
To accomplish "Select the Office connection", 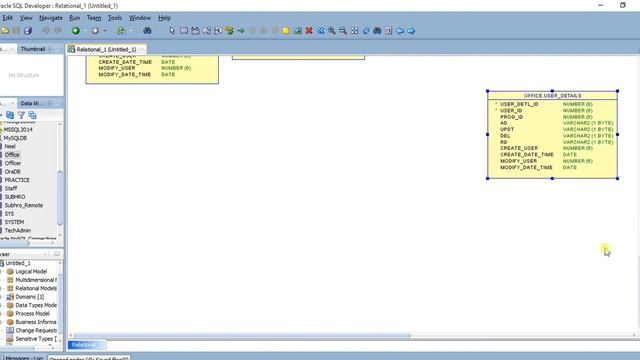I will point(12,155).
